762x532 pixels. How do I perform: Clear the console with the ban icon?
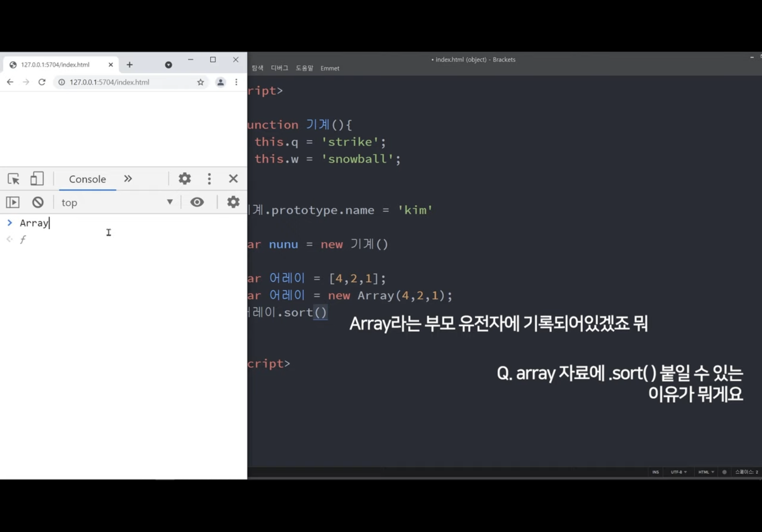tap(38, 202)
